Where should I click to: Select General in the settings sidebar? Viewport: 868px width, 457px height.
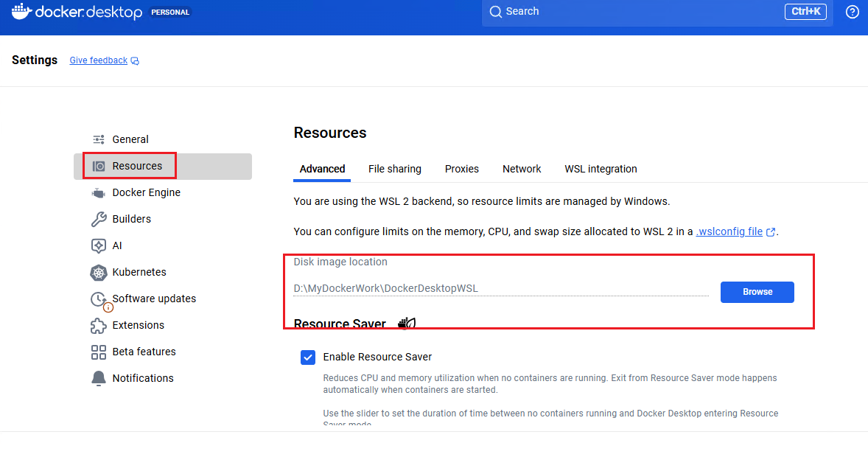[x=163, y=139]
